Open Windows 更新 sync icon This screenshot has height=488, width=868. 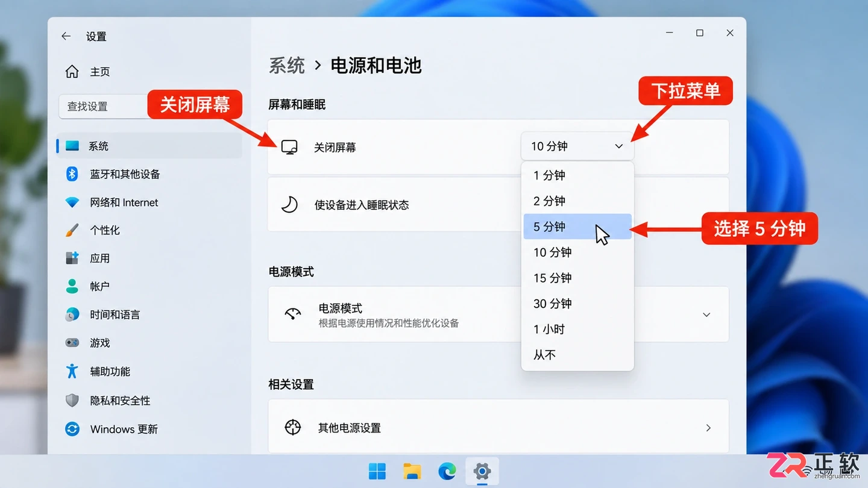click(x=72, y=429)
